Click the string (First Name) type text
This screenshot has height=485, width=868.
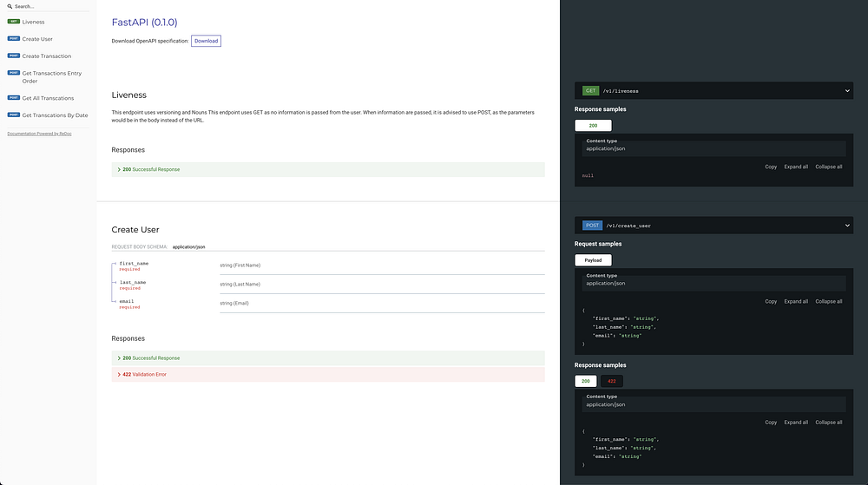240,265
